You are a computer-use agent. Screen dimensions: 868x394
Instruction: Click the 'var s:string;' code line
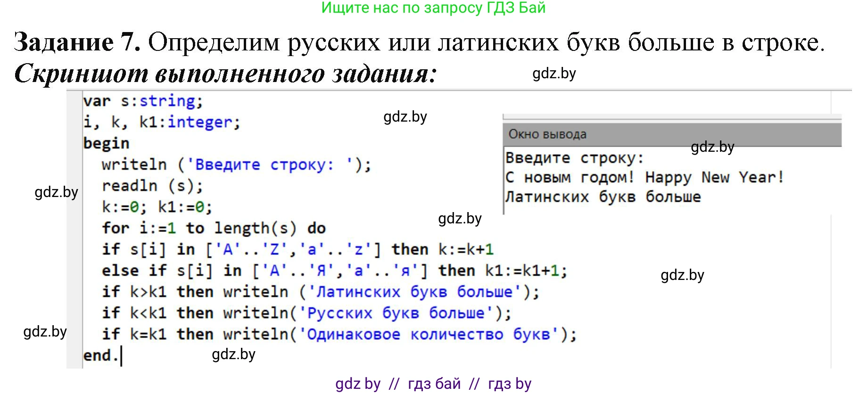[x=143, y=101]
